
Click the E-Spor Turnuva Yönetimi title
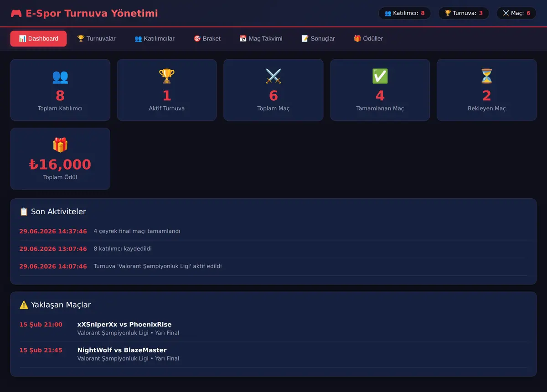pos(92,14)
